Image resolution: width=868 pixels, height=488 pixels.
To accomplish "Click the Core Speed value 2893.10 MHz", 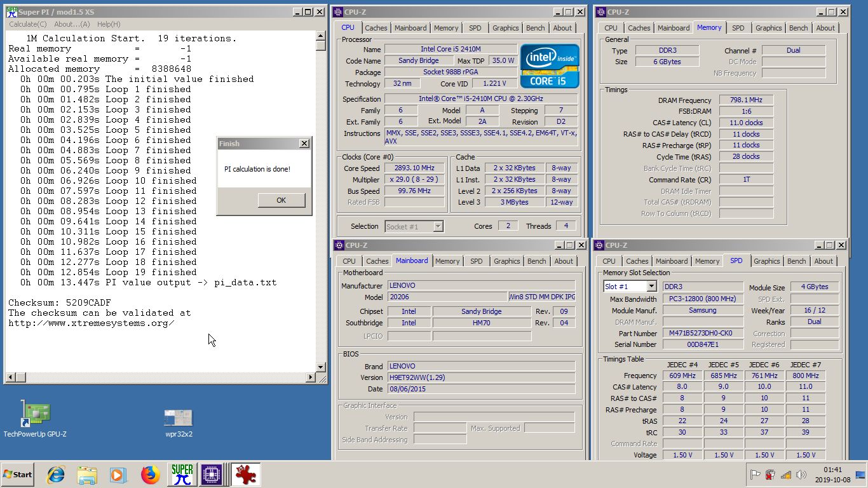I will point(414,168).
